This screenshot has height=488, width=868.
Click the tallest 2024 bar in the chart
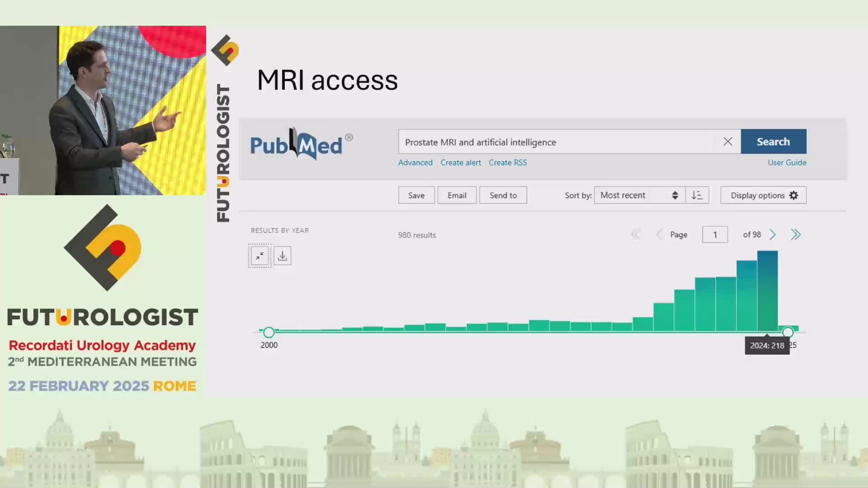pyautogui.click(x=768, y=291)
